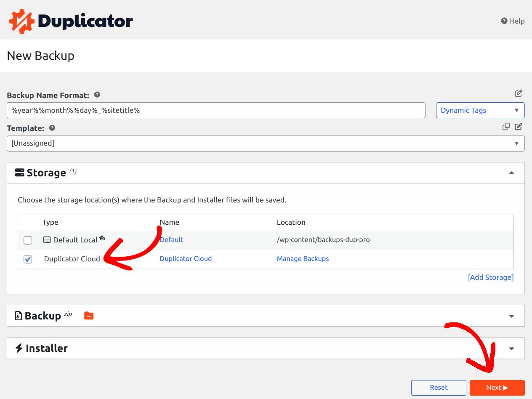This screenshot has width=532, height=399.
Task: Check both storage options via Default Local row
Action: tap(27, 240)
